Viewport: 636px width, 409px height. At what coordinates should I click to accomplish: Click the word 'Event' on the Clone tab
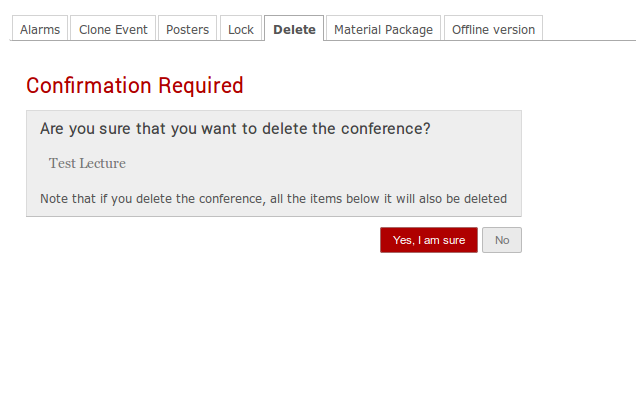point(131,29)
